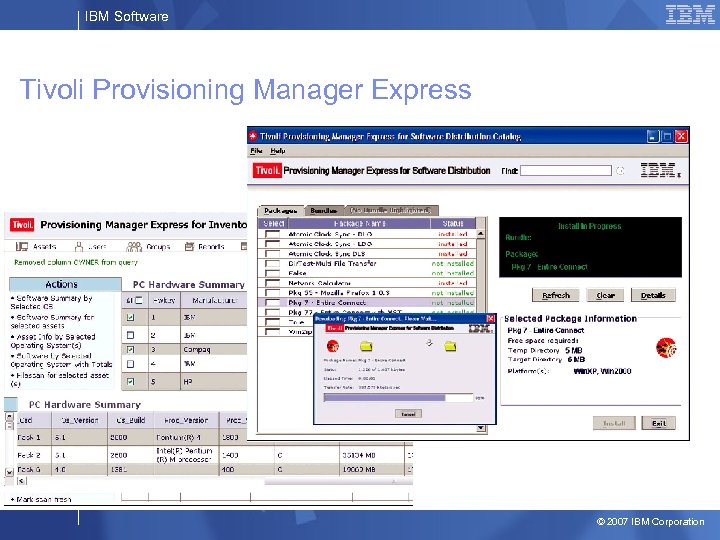Open Software by Selected Operating System with Totals
This screenshot has width=720, height=540.
[x=61, y=360]
